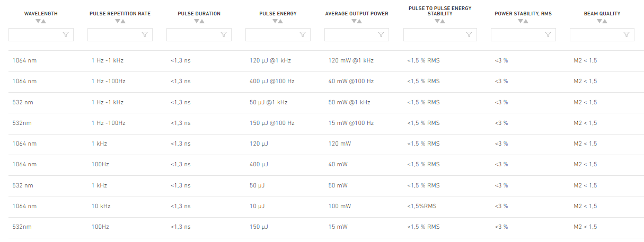The height and width of the screenshot is (242, 644).
Task: Select the 1064 nm 1 Hz -1 kHz row
Action: click(x=322, y=61)
